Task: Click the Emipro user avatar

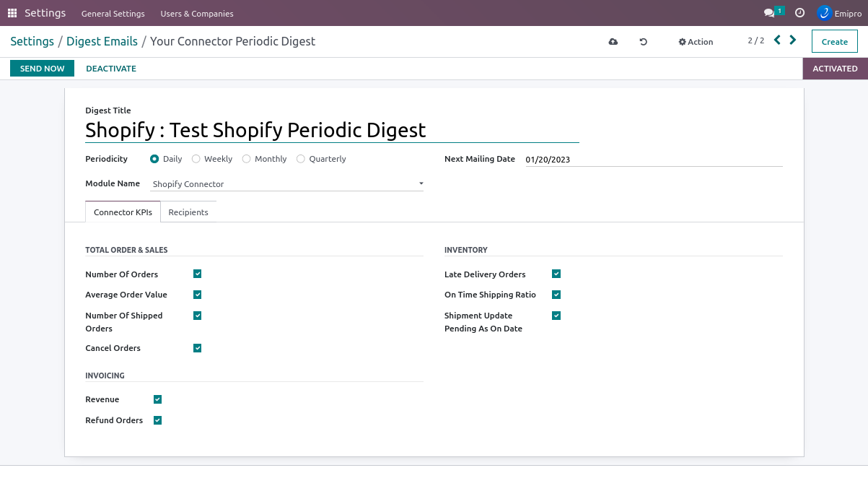Action: point(824,13)
